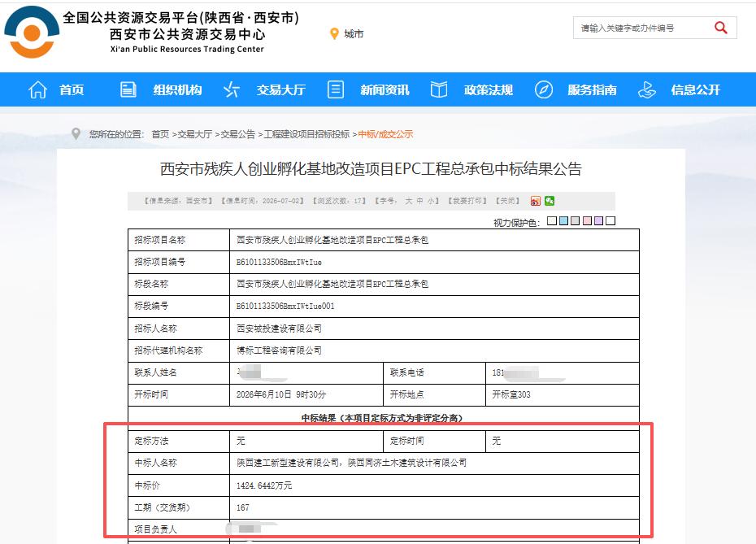Click 交易公告 in the breadcrumb

237,134
